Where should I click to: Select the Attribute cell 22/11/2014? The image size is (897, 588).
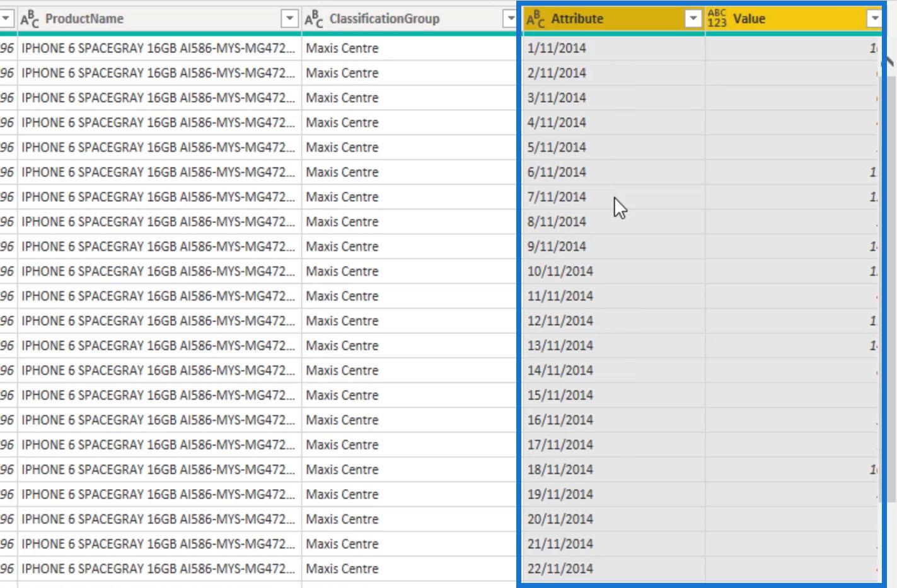(613, 568)
